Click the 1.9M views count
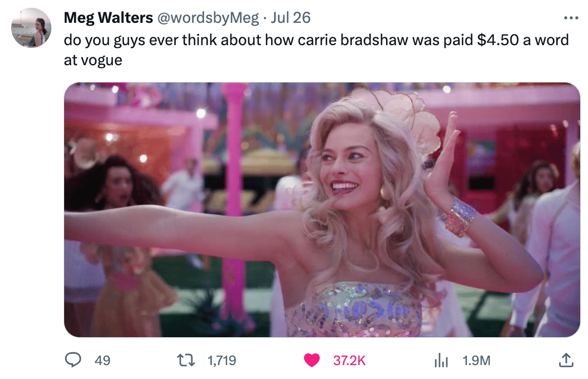Image resolution: width=588 pixels, height=379 pixels. coord(476,360)
